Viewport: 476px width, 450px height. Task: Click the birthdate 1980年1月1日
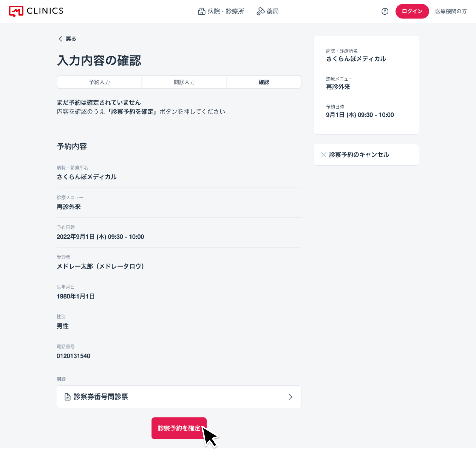(x=76, y=296)
